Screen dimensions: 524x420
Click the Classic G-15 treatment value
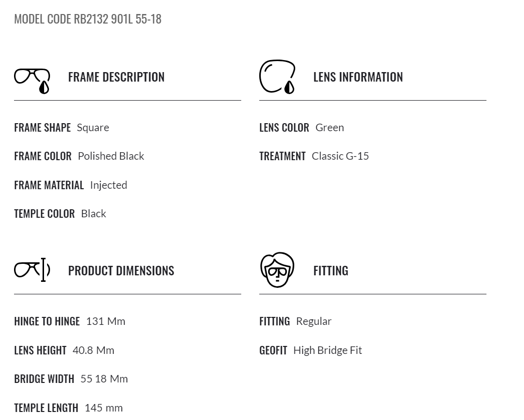click(x=340, y=156)
